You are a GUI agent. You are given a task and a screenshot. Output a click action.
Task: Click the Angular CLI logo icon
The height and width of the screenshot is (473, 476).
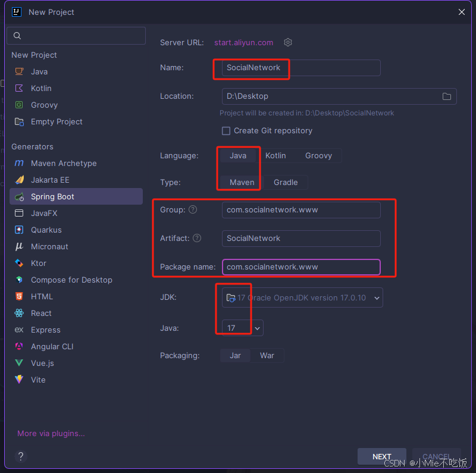[x=19, y=346]
